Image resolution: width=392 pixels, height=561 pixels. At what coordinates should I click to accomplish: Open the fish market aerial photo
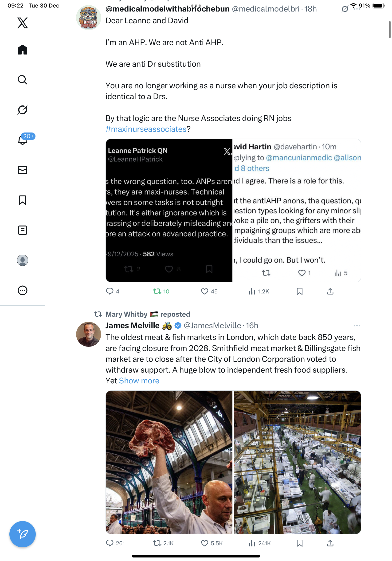click(x=298, y=462)
